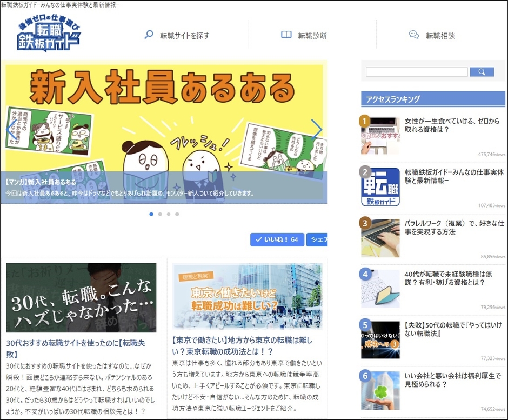The width and height of the screenshot is (508, 420).
Task: Open the 東京で働きたいけど article thumbnail
Action: [x=247, y=296]
